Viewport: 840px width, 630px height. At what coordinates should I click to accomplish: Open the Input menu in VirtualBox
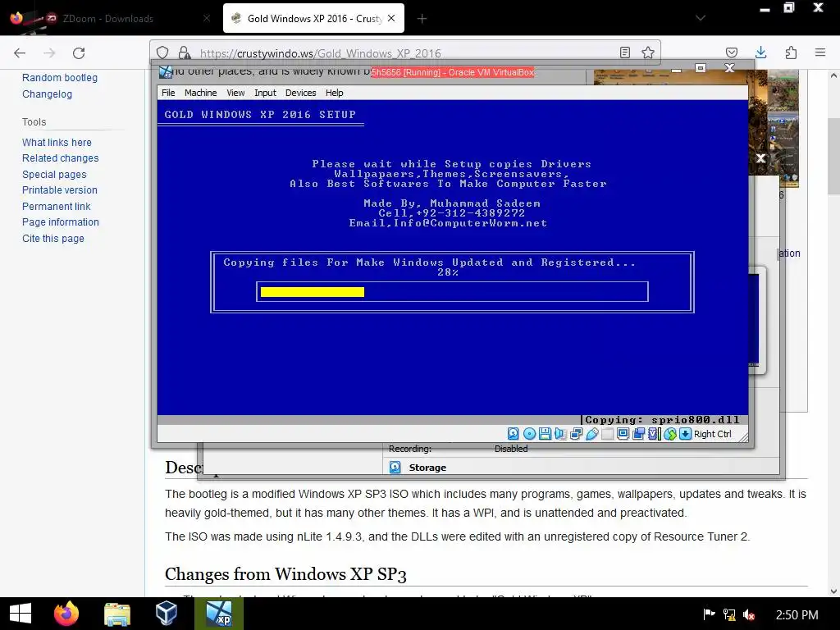tap(265, 93)
